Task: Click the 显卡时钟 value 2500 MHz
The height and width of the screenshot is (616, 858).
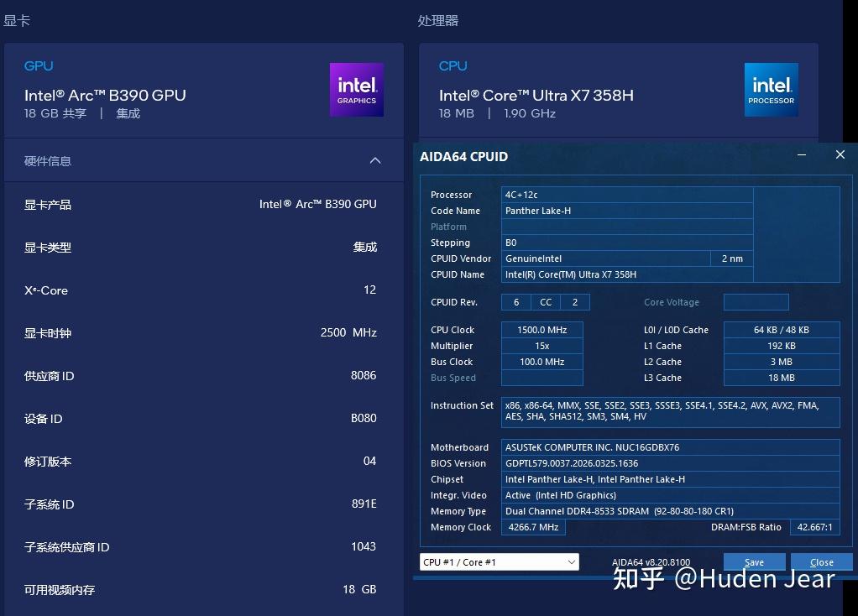Action: 348,332
